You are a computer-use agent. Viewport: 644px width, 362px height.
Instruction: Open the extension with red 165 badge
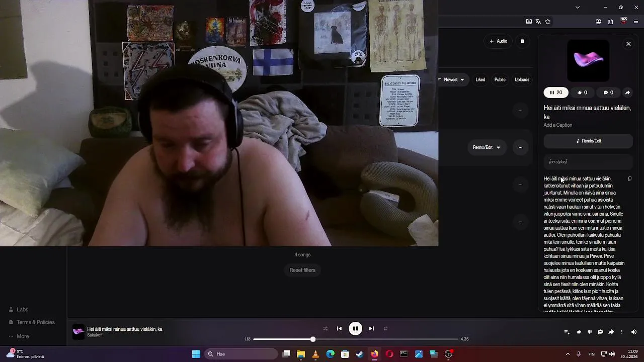pyautogui.click(x=624, y=21)
